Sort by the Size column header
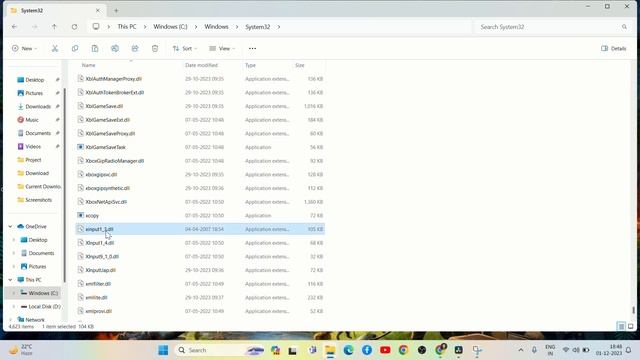Image resolution: width=640 pixels, height=360 pixels. click(300, 65)
